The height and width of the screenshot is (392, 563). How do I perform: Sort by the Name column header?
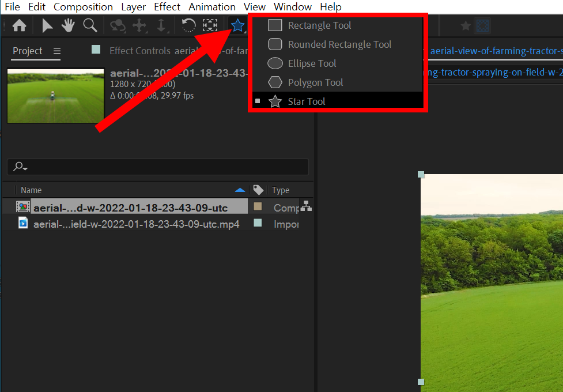click(31, 190)
